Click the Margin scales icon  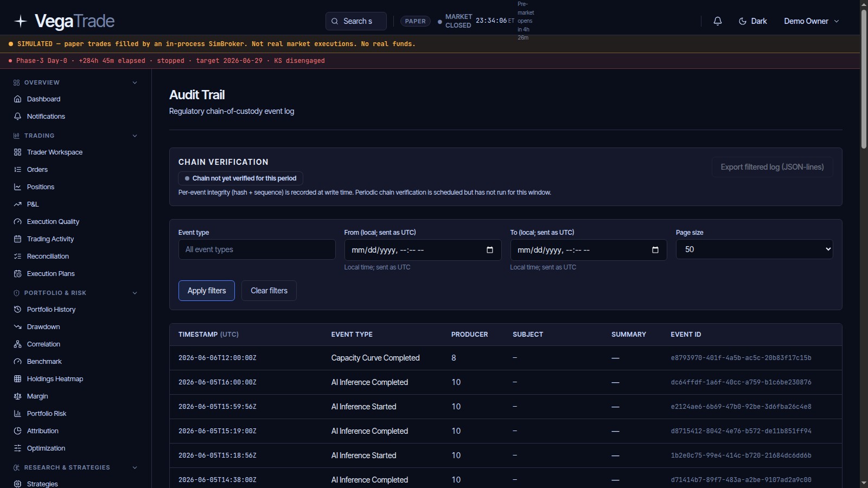pos(17,396)
